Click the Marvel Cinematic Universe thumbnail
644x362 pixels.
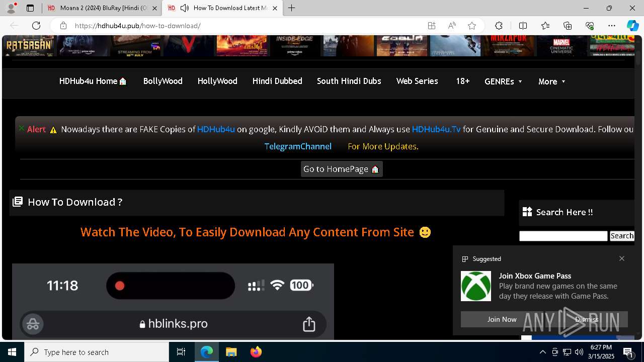561,46
